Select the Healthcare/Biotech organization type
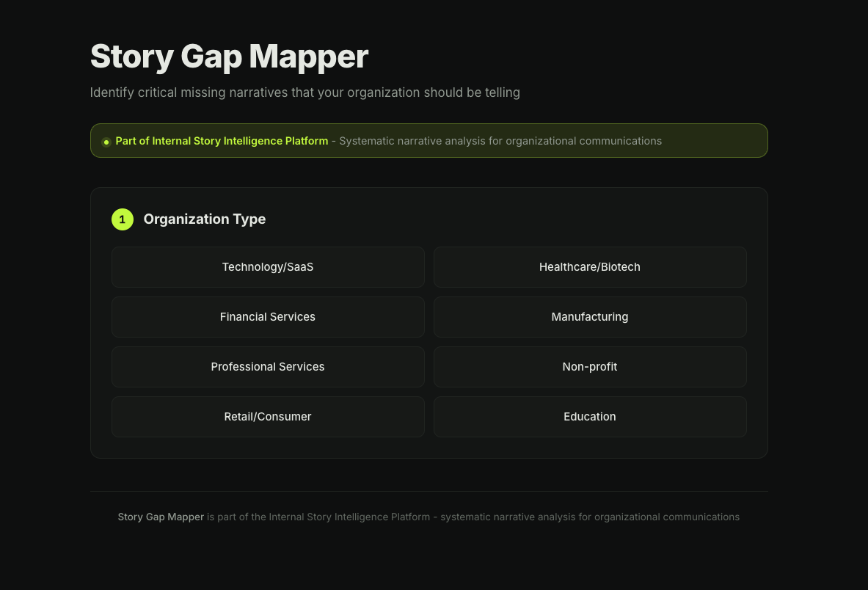The image size is (868, 590). tap(590, 266)
